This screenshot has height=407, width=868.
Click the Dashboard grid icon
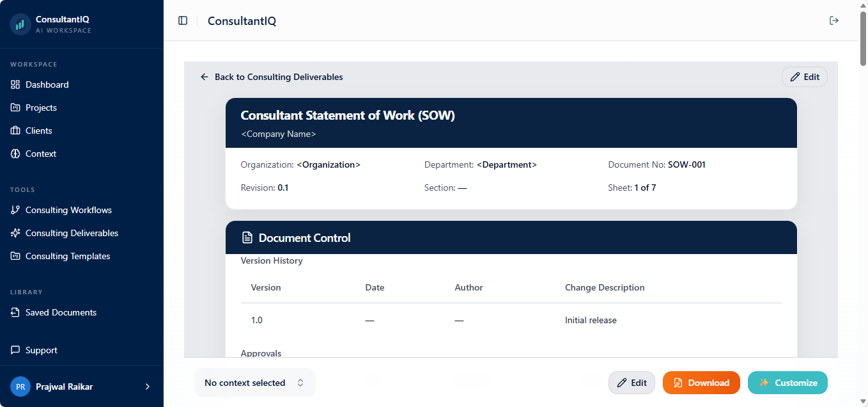(15, 84)
